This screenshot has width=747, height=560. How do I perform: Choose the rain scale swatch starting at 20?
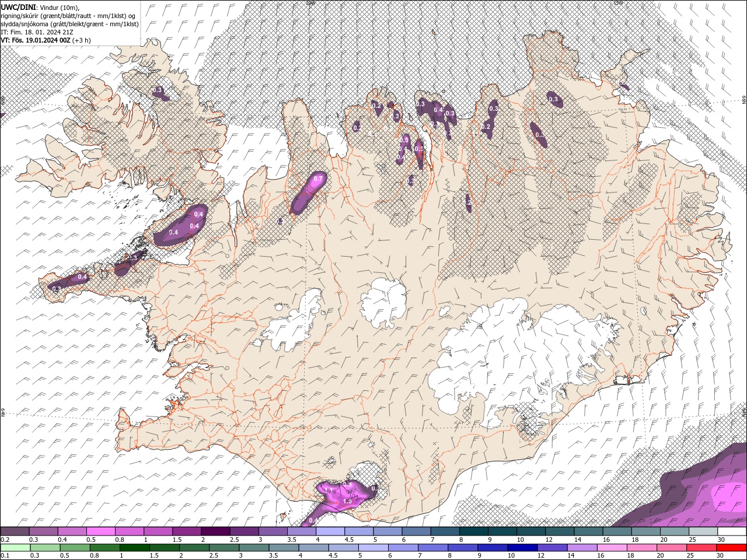click(671, 548)
